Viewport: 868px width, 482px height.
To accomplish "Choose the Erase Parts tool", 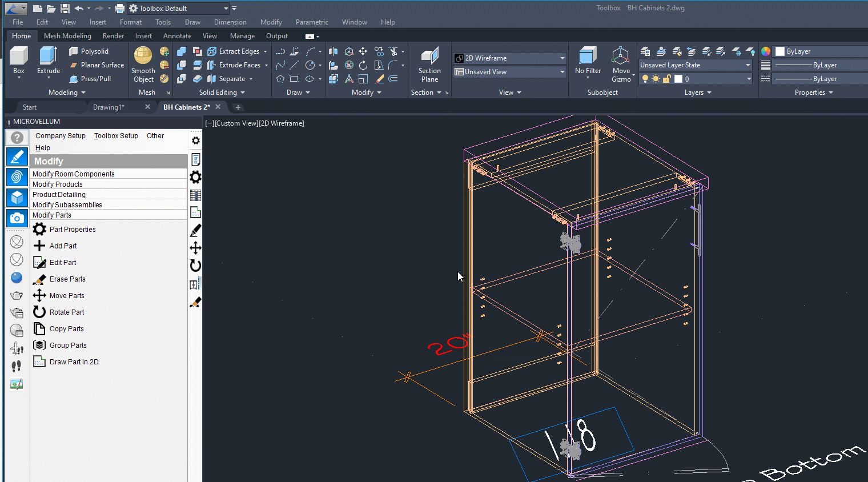I will [x=67, y=279].
